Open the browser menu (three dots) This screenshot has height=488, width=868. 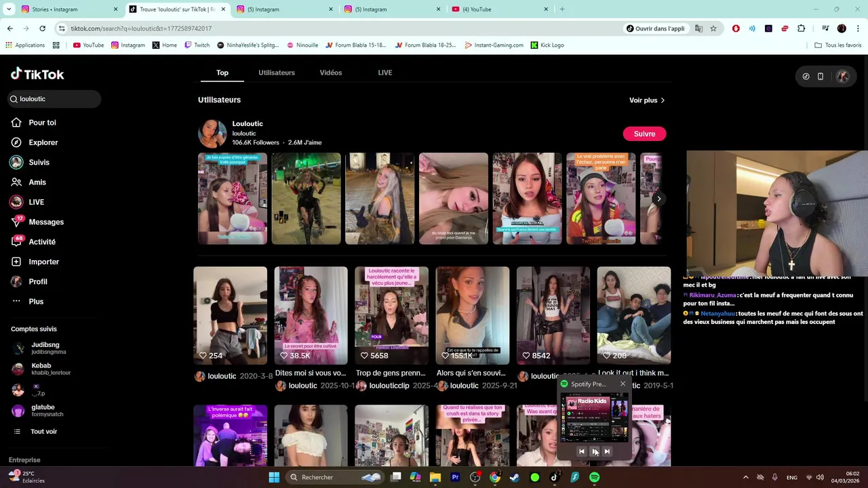click(858, 28)
